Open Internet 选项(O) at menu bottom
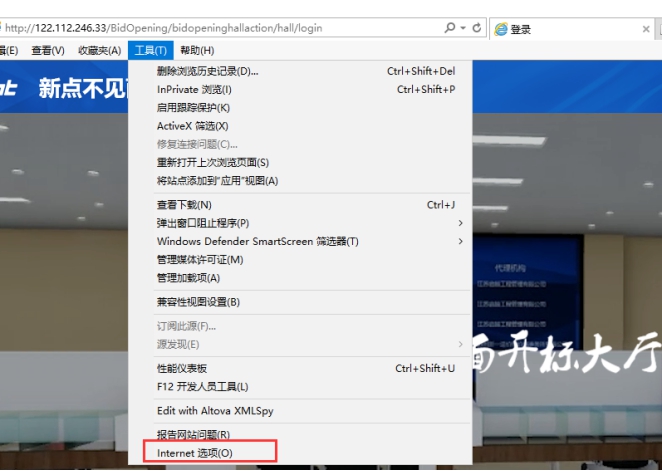Screen dimensions: 662x471 click(194, 453)
